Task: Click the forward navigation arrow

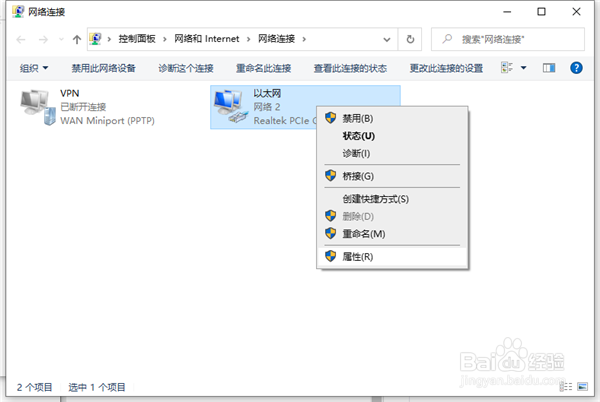Action: (x=43, y=39)
